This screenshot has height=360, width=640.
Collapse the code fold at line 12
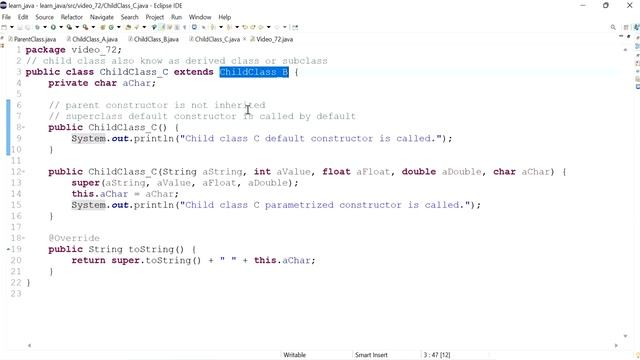click(x=23, y=172)
